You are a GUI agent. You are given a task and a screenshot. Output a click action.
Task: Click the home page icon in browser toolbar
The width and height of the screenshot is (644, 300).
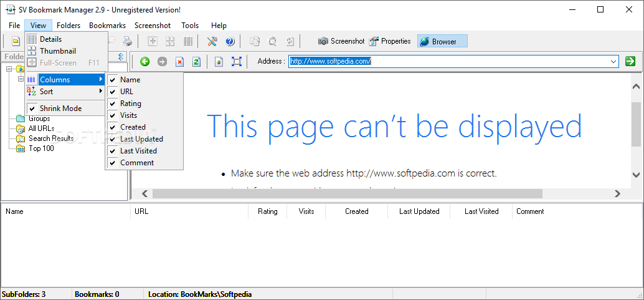pos(219,62)
